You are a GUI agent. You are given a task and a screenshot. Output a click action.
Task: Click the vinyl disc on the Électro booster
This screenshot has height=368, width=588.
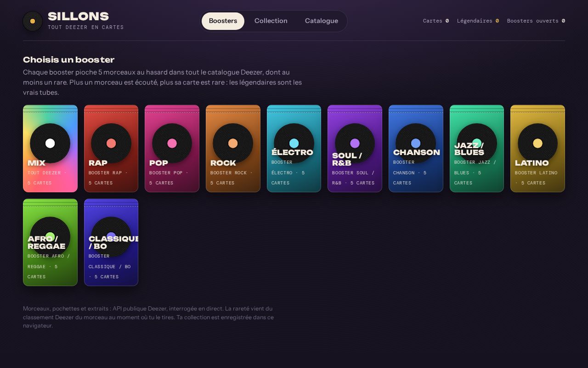(294, 143)
